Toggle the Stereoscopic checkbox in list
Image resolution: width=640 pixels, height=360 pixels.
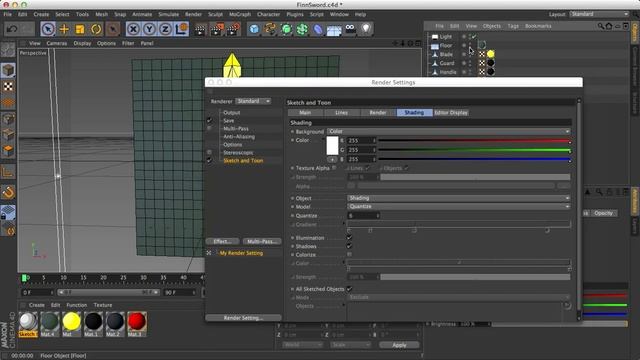[x=209, y=153]
